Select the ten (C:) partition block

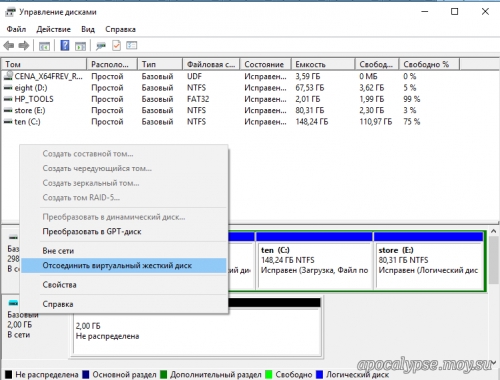pyautogui.click(x=314, y=260)
